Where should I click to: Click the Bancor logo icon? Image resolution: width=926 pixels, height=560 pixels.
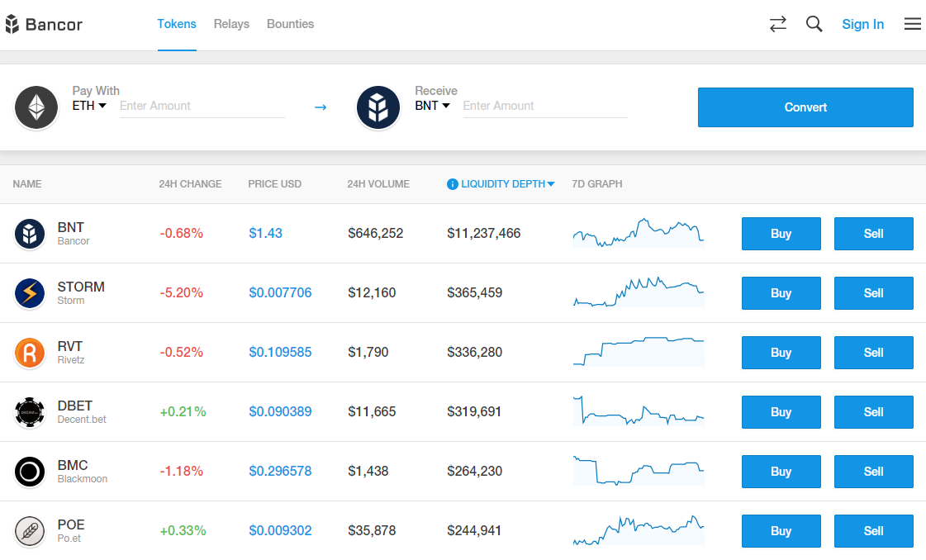[x=12, y=24]
